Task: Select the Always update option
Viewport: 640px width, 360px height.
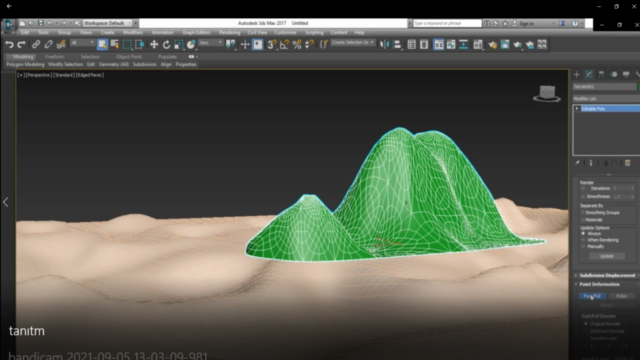Action: tap(583, 233)
